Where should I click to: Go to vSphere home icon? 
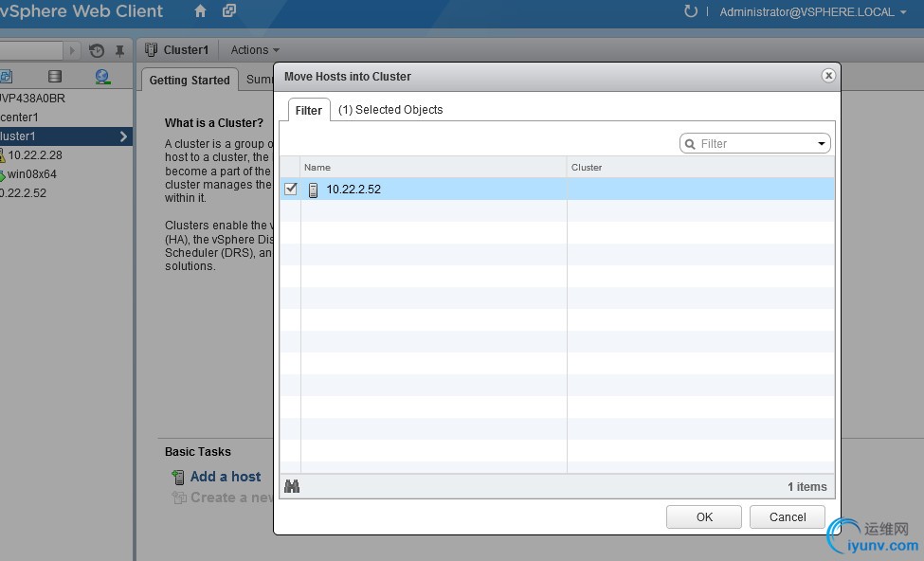[200, 11]
